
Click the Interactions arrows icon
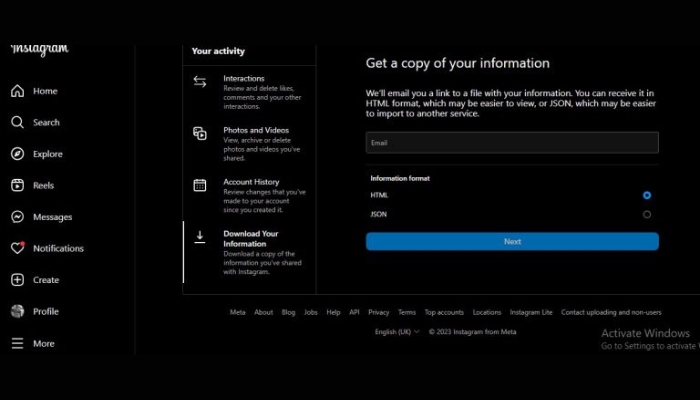tap(200, 82)
